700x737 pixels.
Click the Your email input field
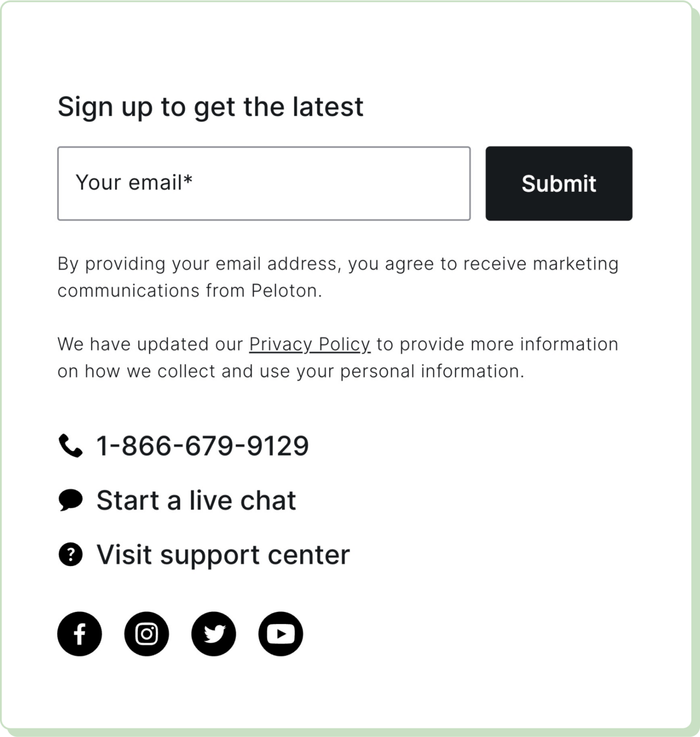pos(263,183)
